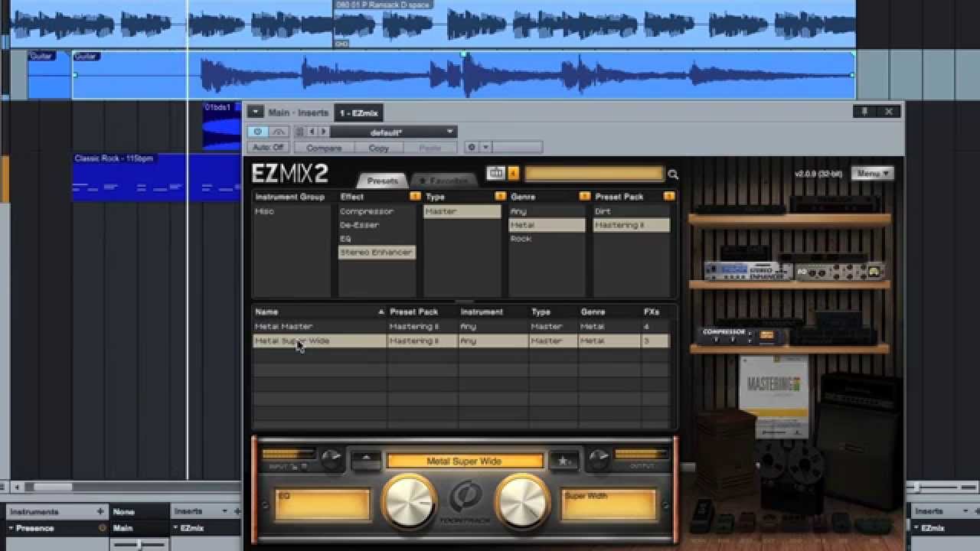This screenshot has height=551, width=980.
Task: Click the MIDI learn icon beside search field
Action: tap(495, 174)
